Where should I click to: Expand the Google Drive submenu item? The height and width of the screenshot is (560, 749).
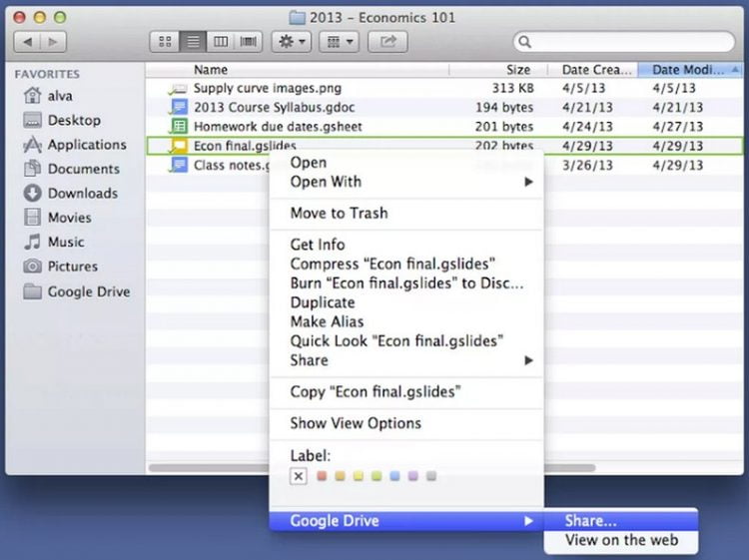[406, 521]
